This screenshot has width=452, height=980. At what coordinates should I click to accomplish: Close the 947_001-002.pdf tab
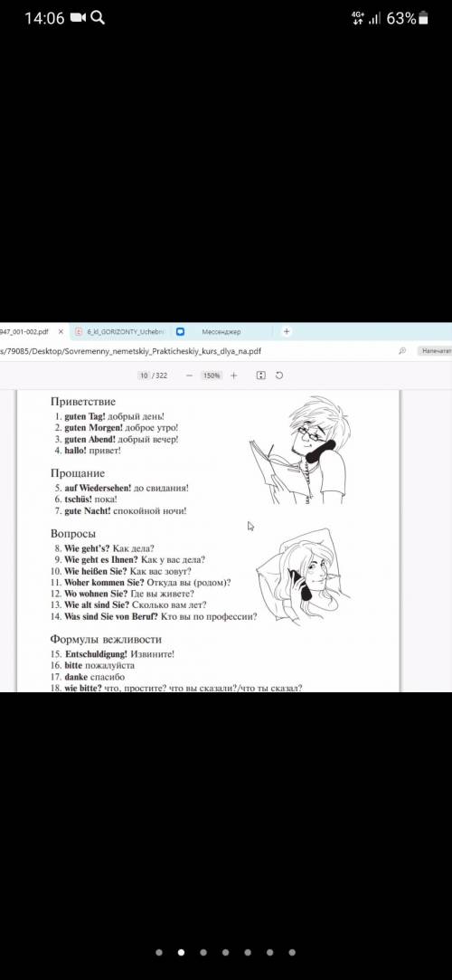61,332
